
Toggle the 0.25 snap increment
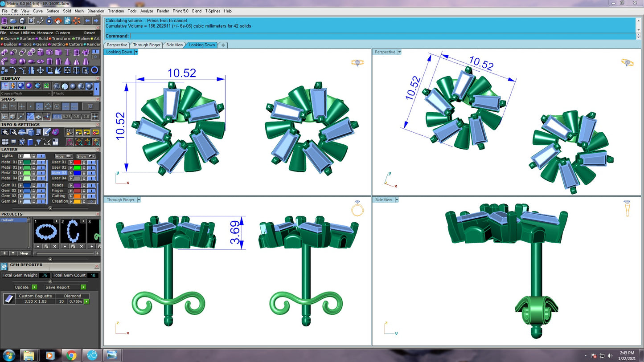coord(67,117)
